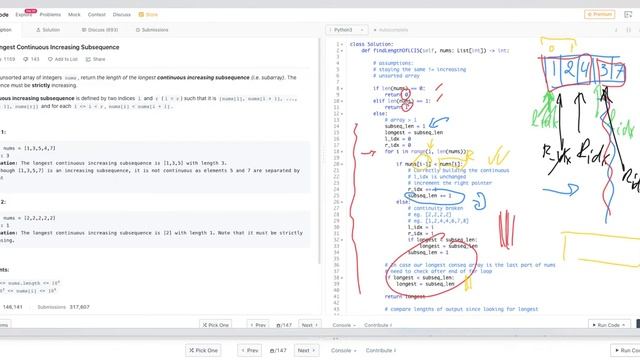Toggle the Autocomplete option
Viewport: 640px width, 360px height.
(391, 30)
